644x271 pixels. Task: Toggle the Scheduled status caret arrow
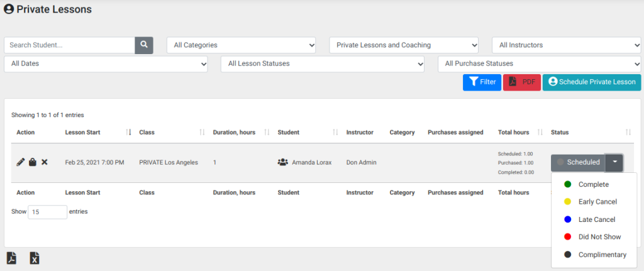(615, 162)
